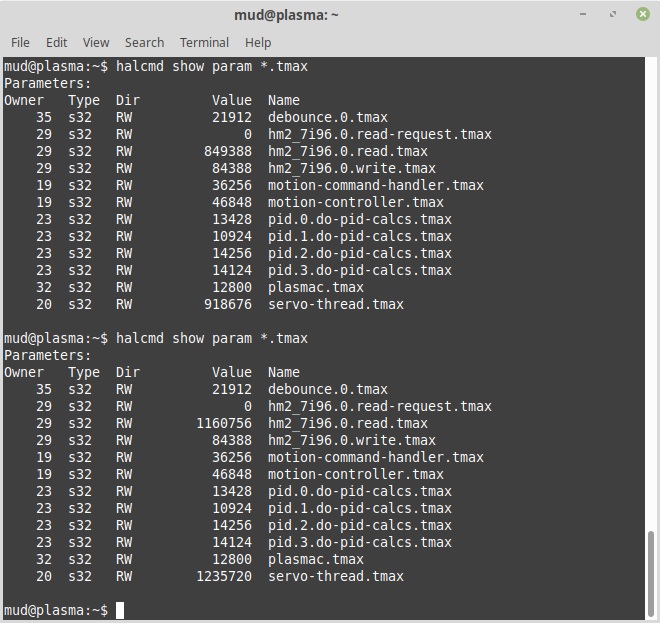The image size is (660, 623).
Task: Click value 14256 in the second listing
Action: [x=232, y=525]
